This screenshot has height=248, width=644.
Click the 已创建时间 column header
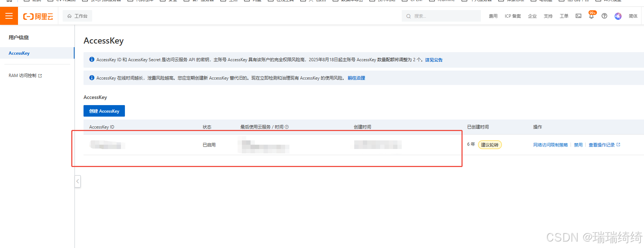pyautogui.click(x=478, y=127)
